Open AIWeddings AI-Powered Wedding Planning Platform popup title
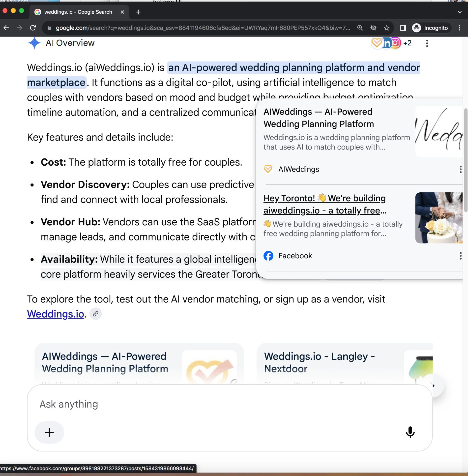The width and height of the screenshot is (468, 476). click(x=319, y=118)
